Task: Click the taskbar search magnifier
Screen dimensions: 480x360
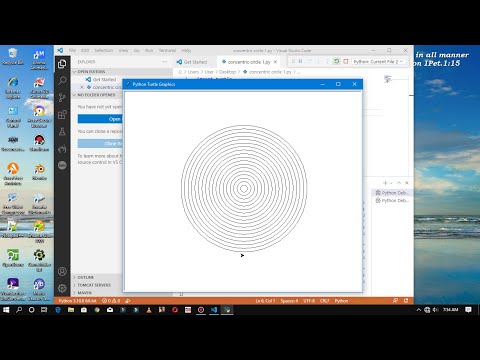Action: pos(19,310)
